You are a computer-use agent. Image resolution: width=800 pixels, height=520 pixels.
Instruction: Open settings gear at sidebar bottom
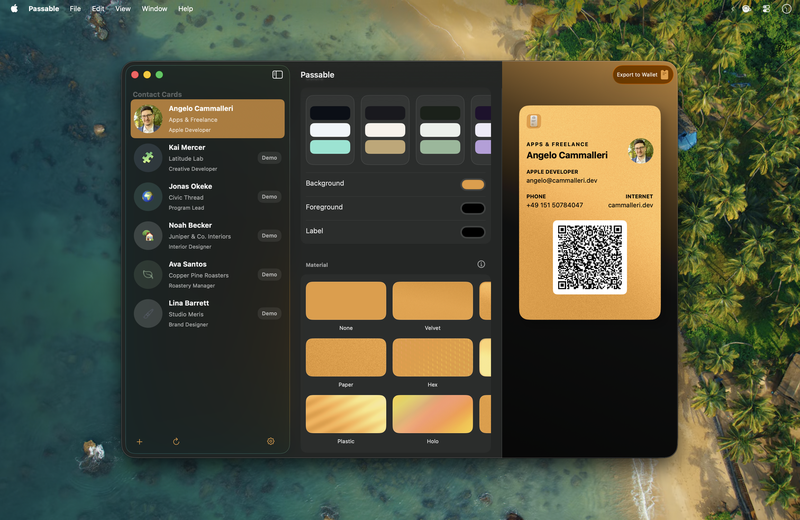pyautogui.click(x=270, y=441)
